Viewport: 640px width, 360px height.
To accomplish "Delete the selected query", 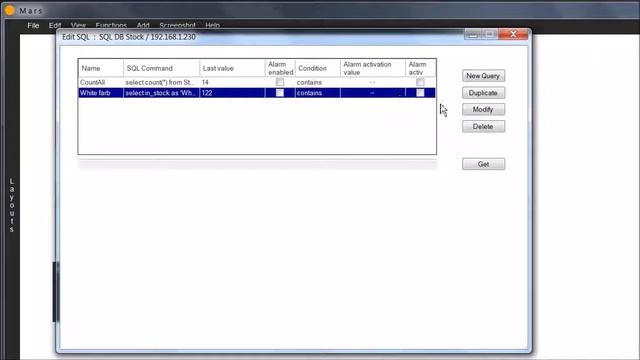I will (483, 127).
